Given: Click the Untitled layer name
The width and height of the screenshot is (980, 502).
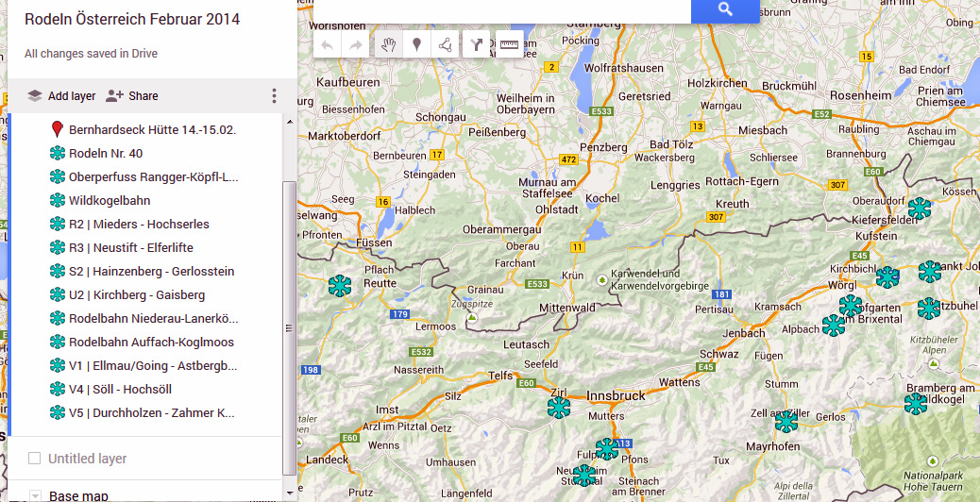Looking at the screenshot, I should [x=88, y=459].
